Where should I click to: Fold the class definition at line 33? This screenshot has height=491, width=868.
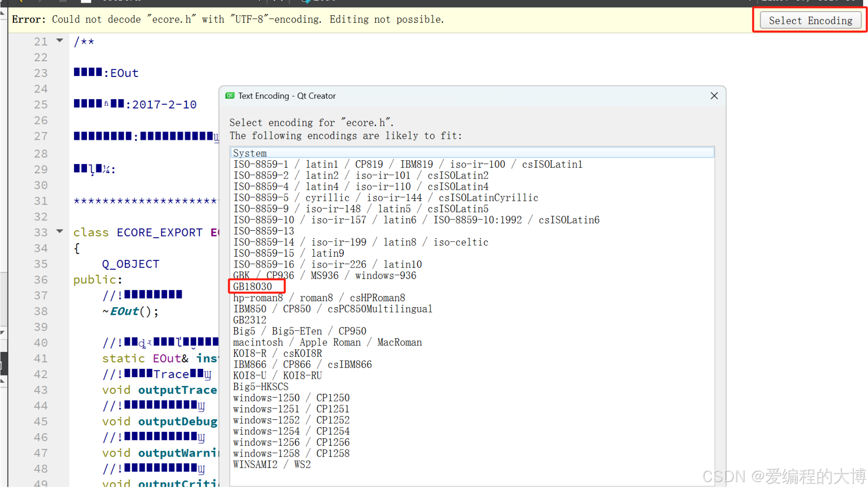[60, 232]
